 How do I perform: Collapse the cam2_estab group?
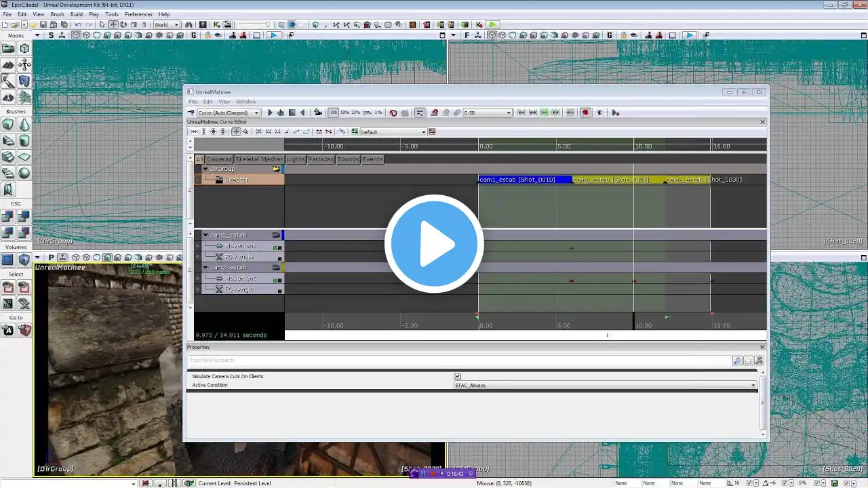[x=205, y=267]
